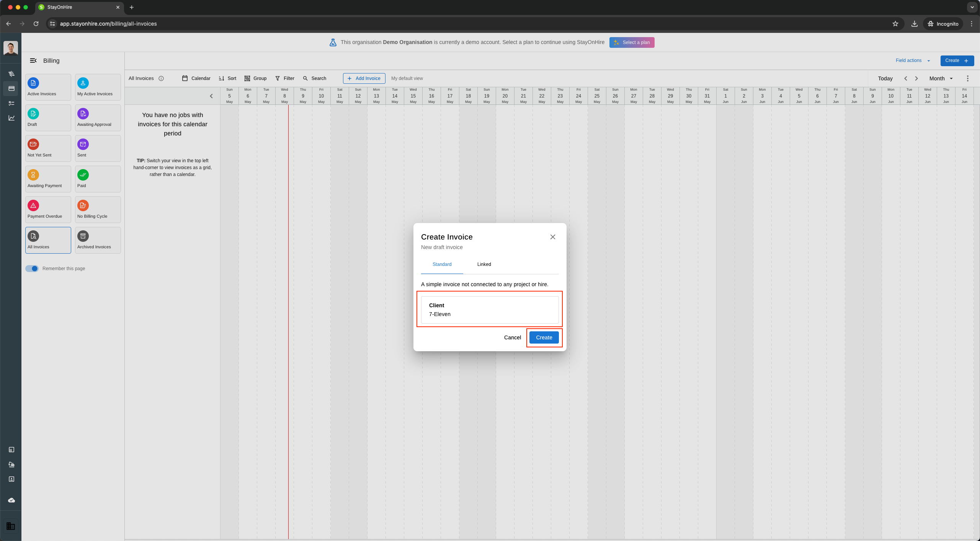Click Create button in the dialog
The width and height of the screenshot is (980, 541).
coord(544,337)
